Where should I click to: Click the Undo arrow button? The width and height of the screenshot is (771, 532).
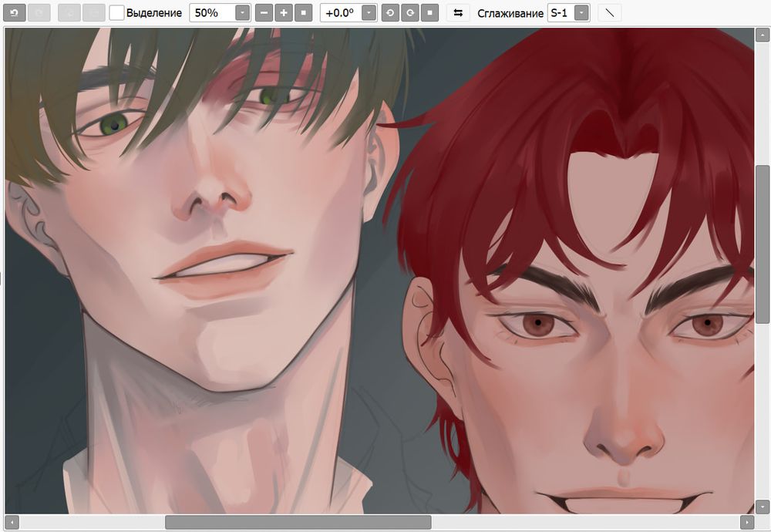[14, 13]
